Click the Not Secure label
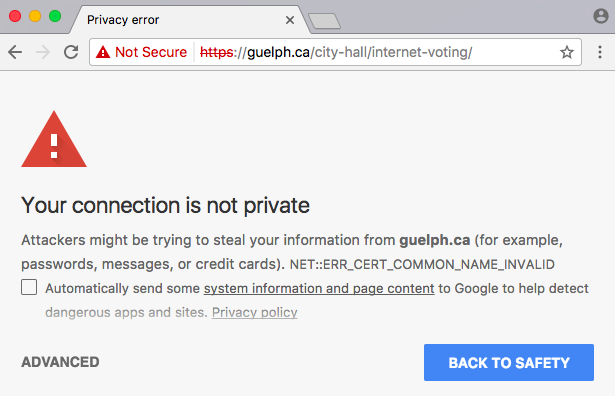Screen dimensions: 615x396 151,52
